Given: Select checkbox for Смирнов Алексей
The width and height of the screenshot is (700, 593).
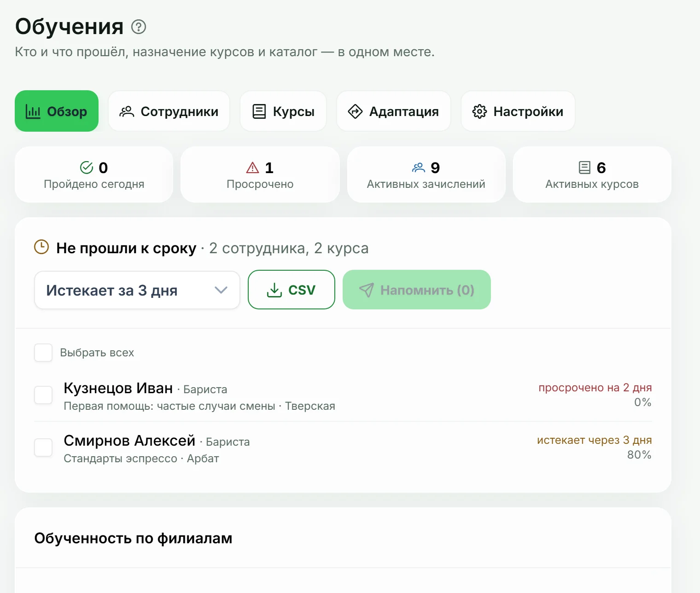Looking at the screenshot, I should [43, 448].
